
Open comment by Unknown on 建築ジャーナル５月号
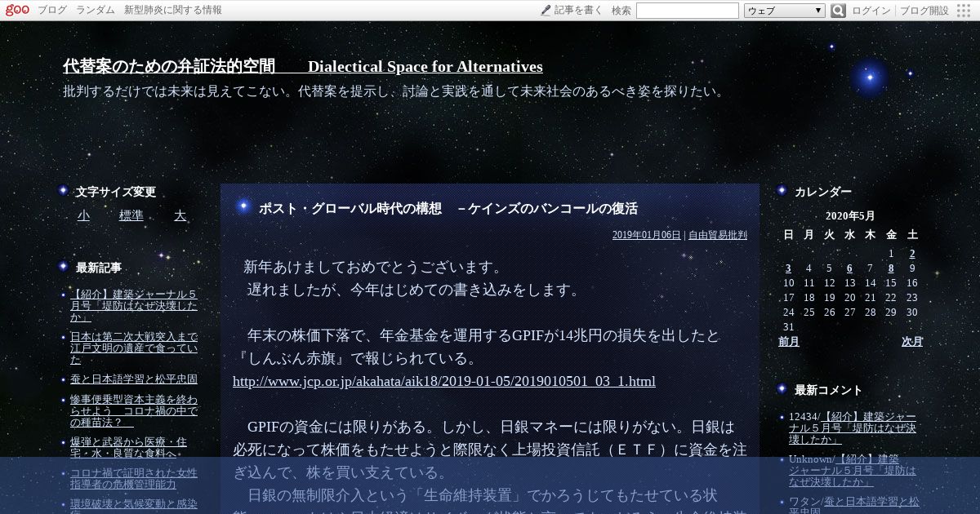click(x=853, y=470)
